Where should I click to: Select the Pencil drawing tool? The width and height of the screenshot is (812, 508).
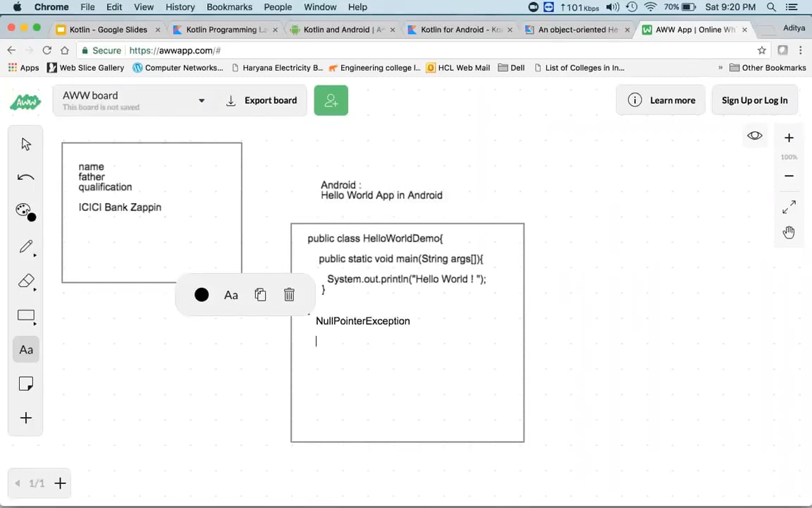point(26,246)
